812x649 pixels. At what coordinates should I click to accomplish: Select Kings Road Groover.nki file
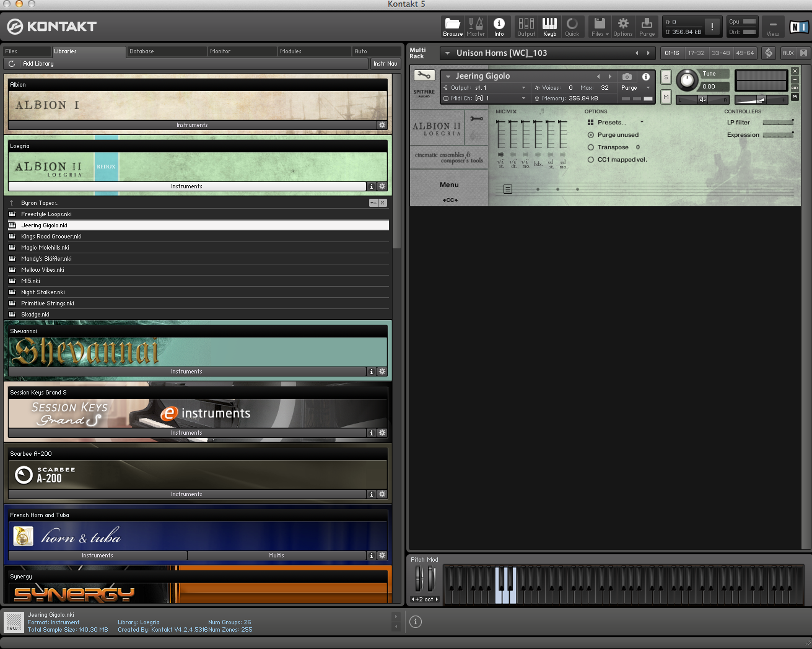[198, 237]
